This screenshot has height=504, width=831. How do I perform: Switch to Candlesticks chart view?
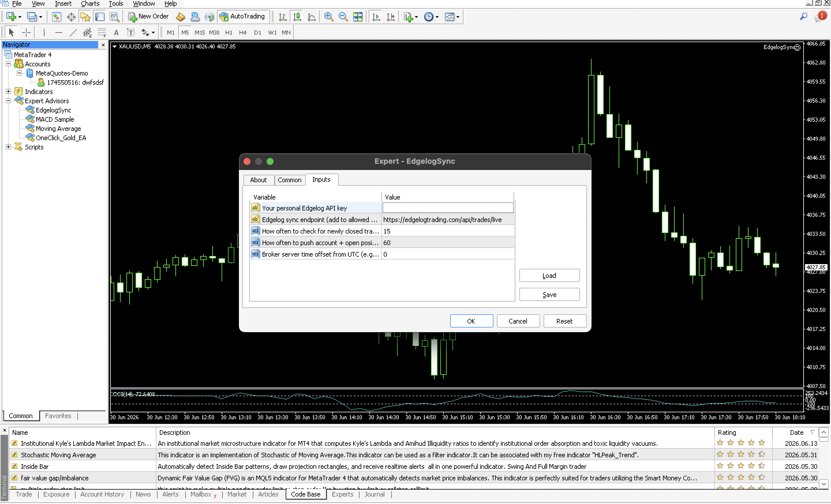tap(297, 16)
